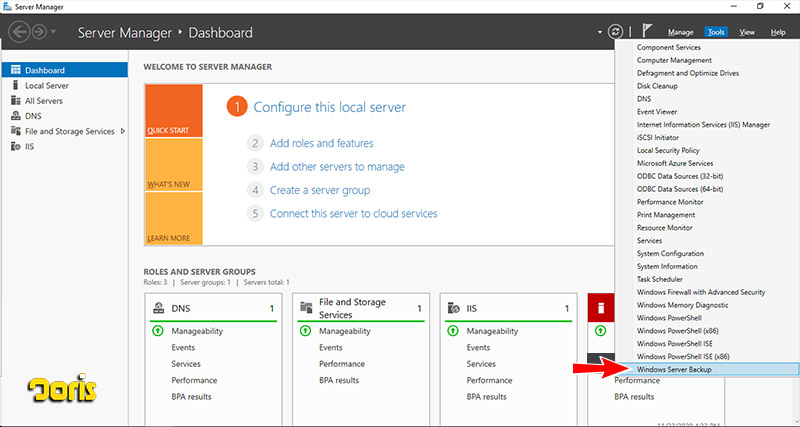This screenshot has width=800, height=427.
Task: Open the Manage menu
Action: coord(681,32)
